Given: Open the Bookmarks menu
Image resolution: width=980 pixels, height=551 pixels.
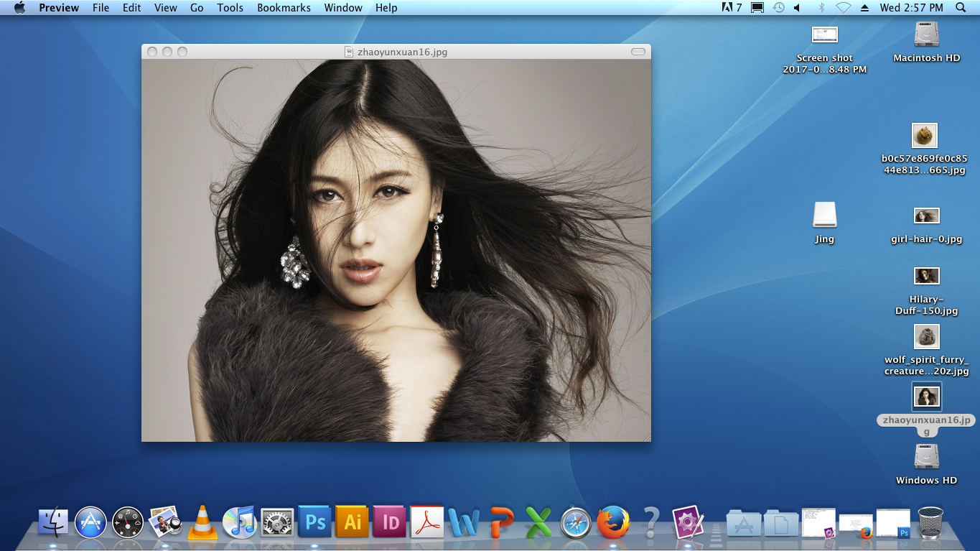Looking at the screenshot, I should (x=284, y=8).
